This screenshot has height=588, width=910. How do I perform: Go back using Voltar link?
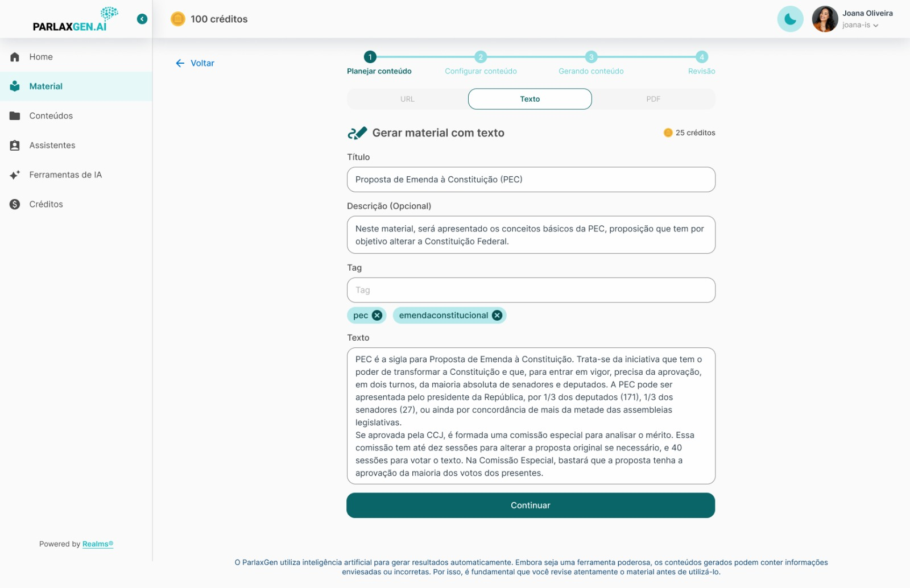(195, 63)
